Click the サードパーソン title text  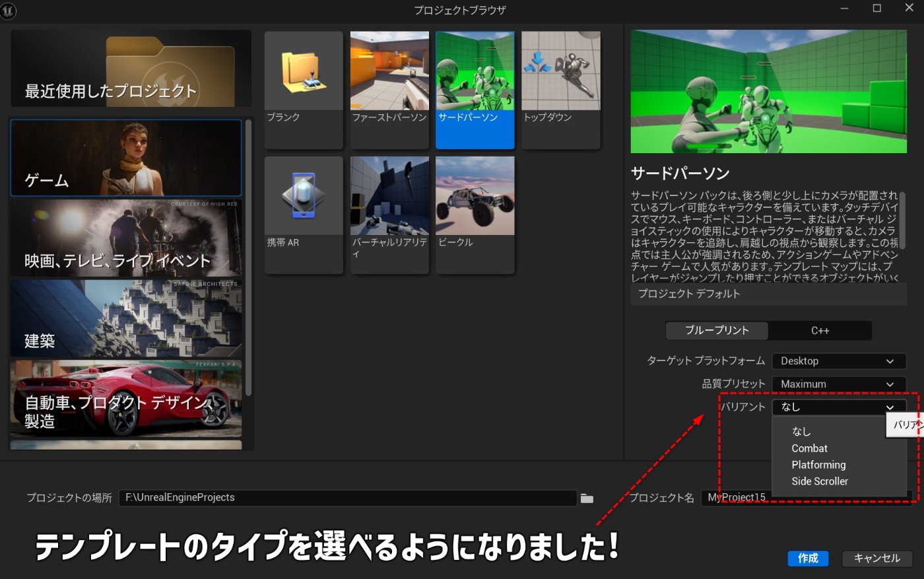680,174
